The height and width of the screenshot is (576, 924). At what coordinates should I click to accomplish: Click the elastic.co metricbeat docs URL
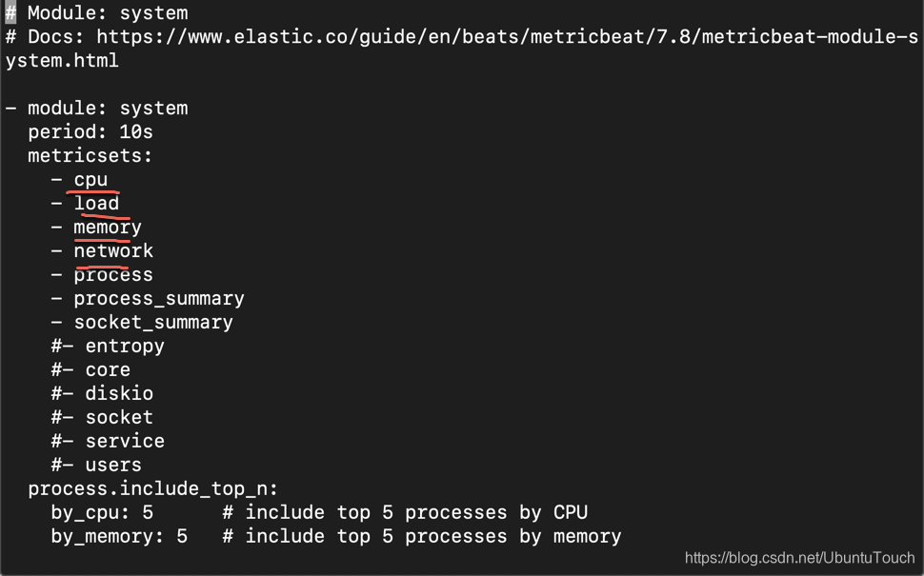505,37
